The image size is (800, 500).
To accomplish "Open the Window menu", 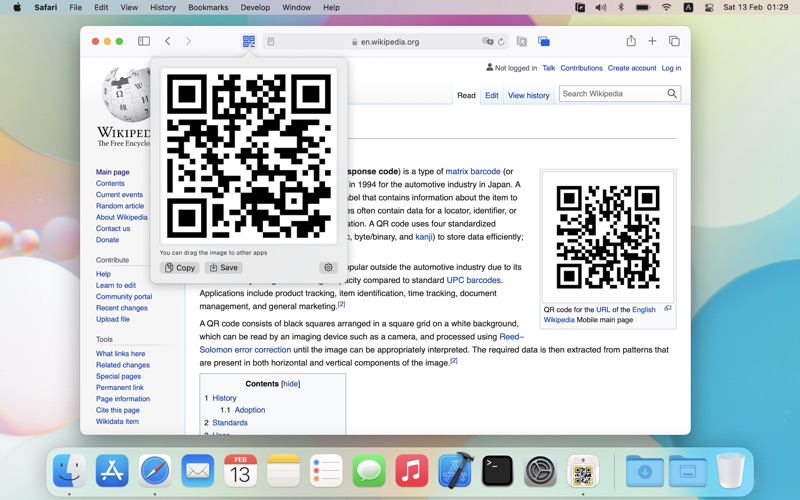I will (296, 7).
